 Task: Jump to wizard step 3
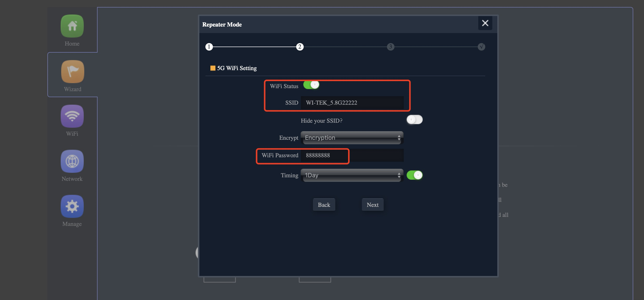click(390, 47)
